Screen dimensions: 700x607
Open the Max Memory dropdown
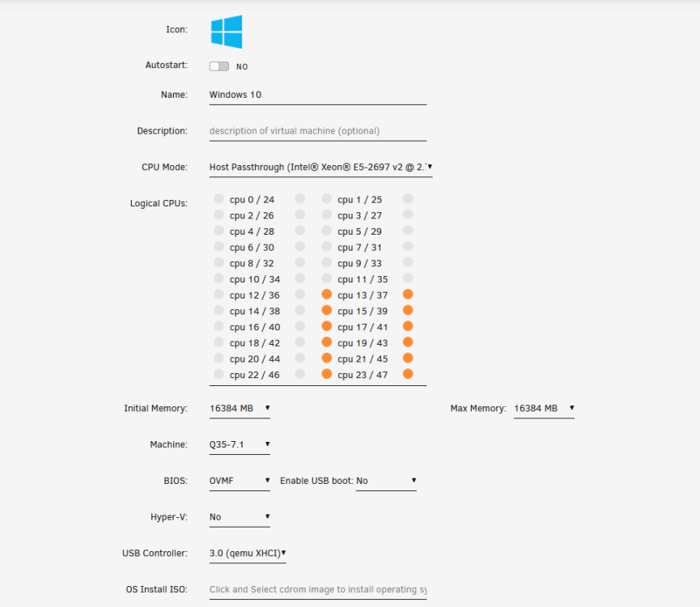click(544, 409)
